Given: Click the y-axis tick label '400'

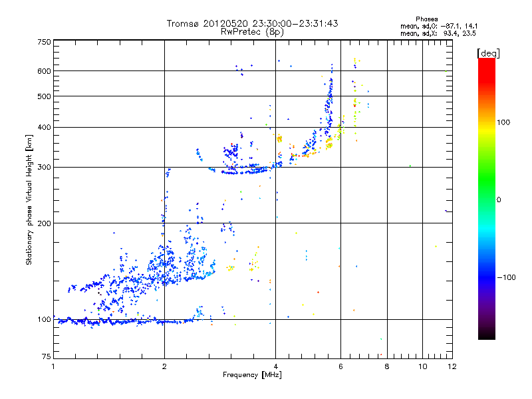Looking at the screenshot, I should click(44, 127).
